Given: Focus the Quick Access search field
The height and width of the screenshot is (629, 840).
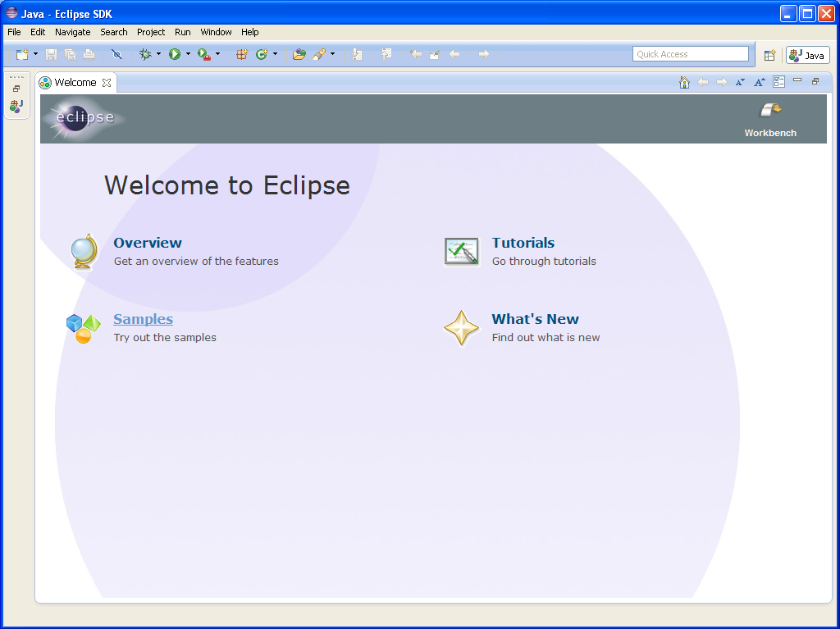Looking at the screenshot, I should tap(691, 54).
